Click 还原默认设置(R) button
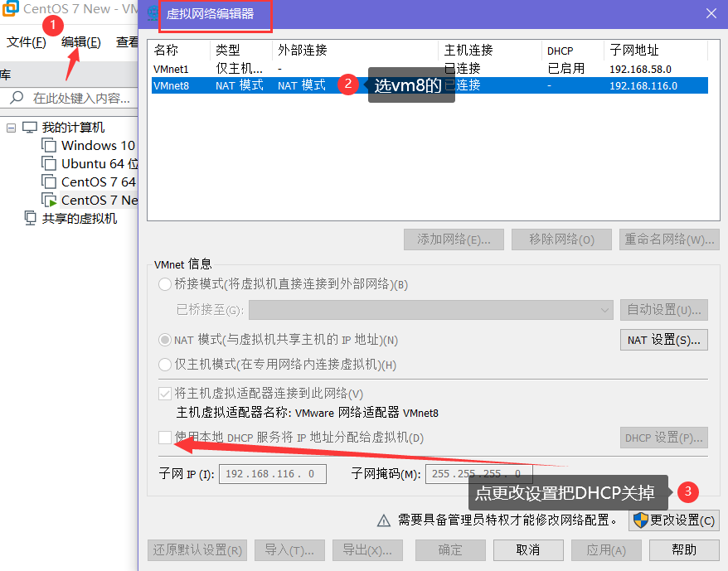Viewport: 728px width, 571px height. coord(197,550)
